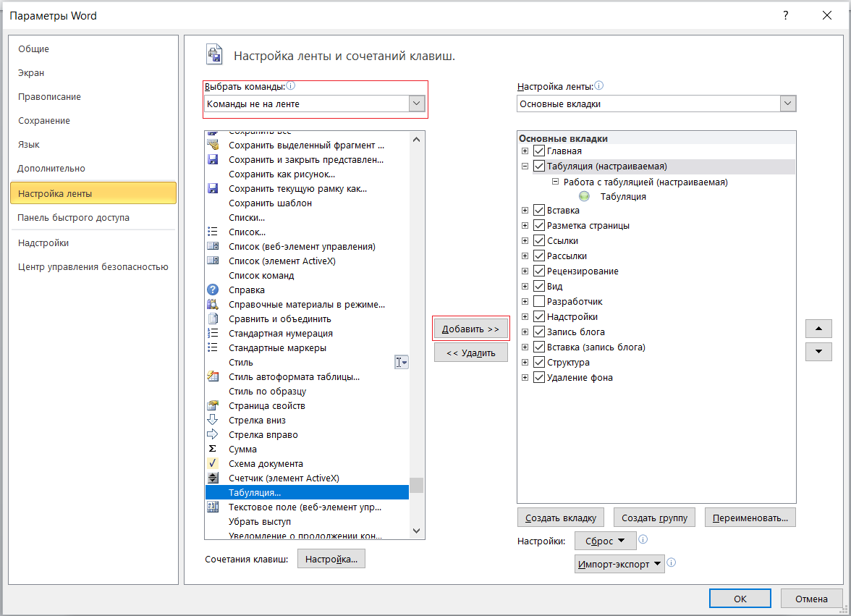Open the Выбрать команды dropdown
The height and width of the screenshot is (616, 851).
(x=417, y=104)
